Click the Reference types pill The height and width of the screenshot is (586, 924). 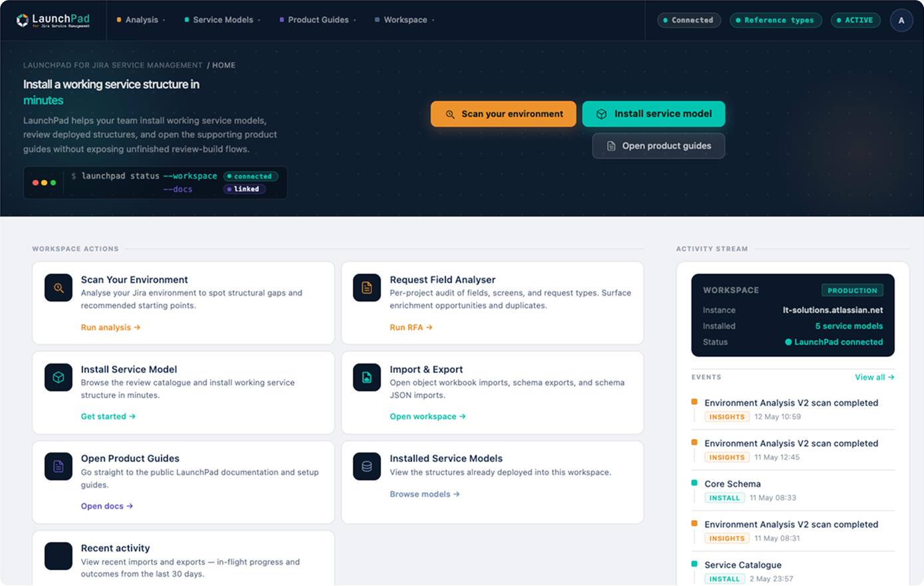[x=776, y=20]
